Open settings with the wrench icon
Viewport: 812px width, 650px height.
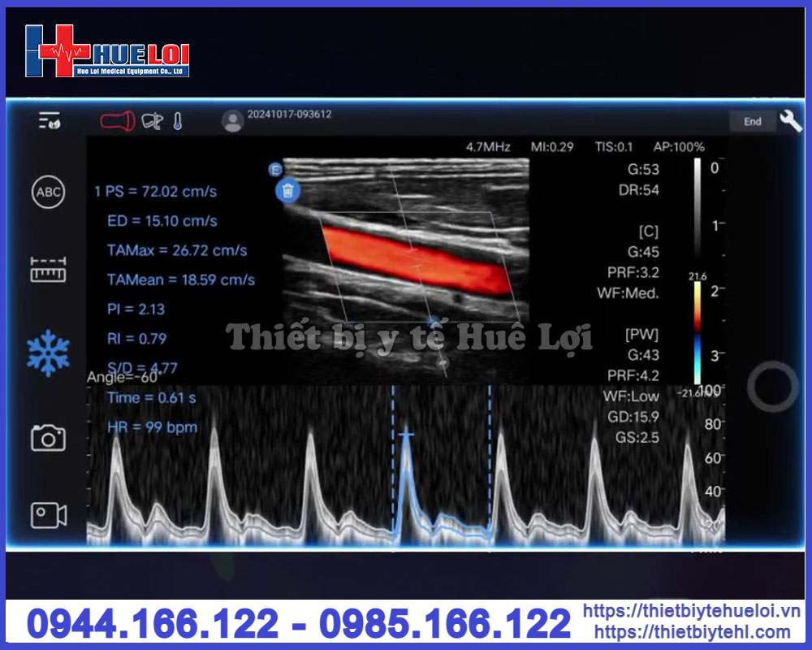[790, 121]
